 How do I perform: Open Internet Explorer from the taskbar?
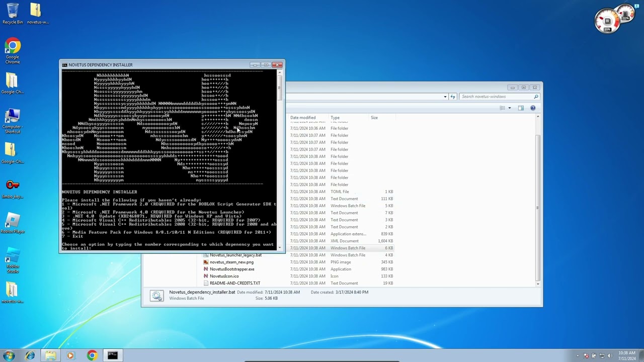click(30, 355)
